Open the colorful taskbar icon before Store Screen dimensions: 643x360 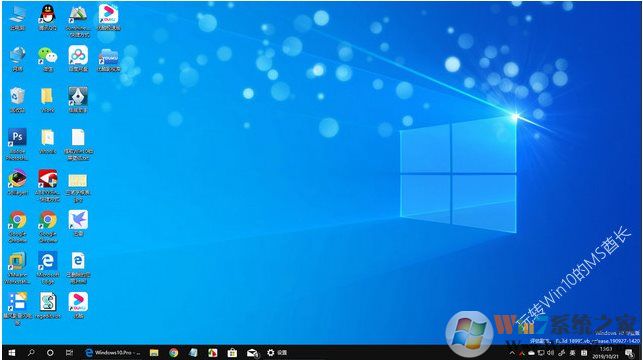point(213,353)
